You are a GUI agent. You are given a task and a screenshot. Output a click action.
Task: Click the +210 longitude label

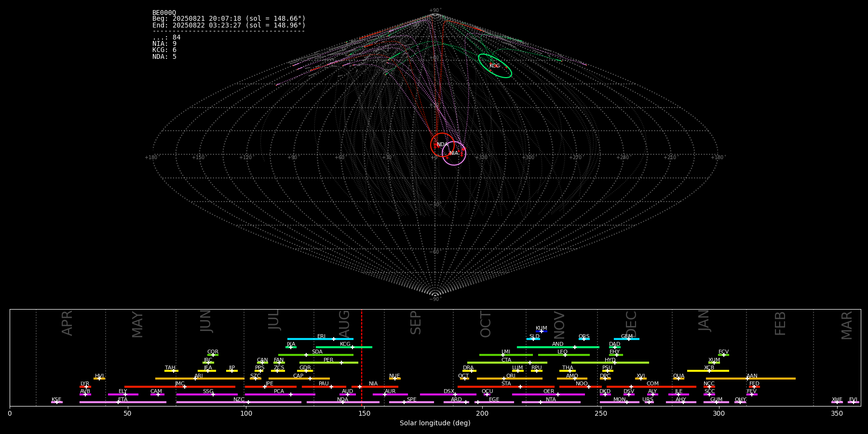pyautogui.click(x=669, y=157)
